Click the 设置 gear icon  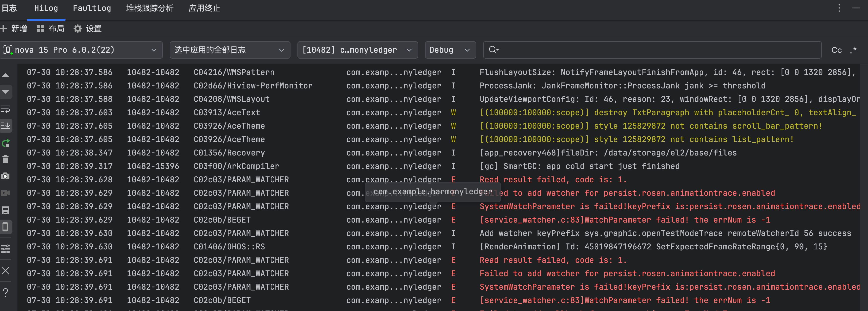(x=77, y=29)
